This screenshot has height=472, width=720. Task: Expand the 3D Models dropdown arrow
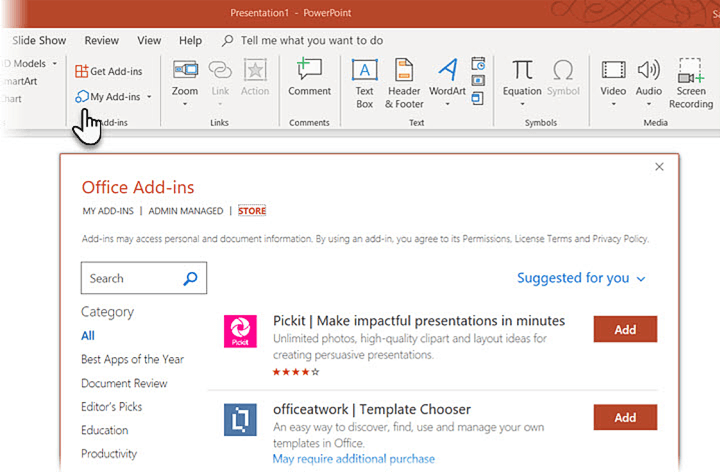pyautogui.click(x=55, y=63)
